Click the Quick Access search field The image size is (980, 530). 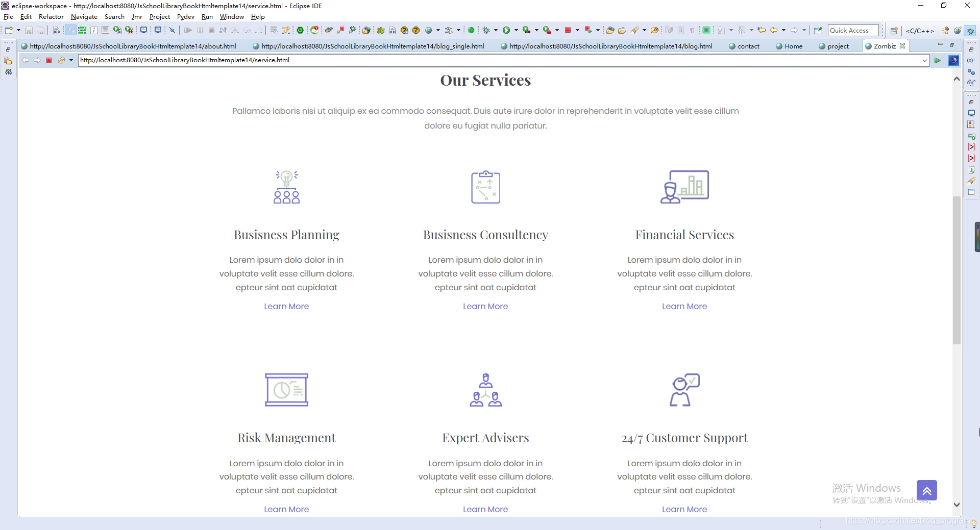[853, 30]
